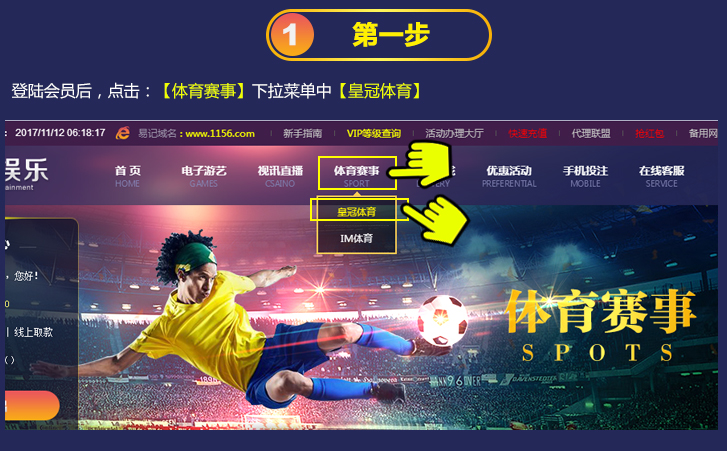Go to 首页 HOME tab
Viewport: 727px width, 451px height.
click(128, 176)
